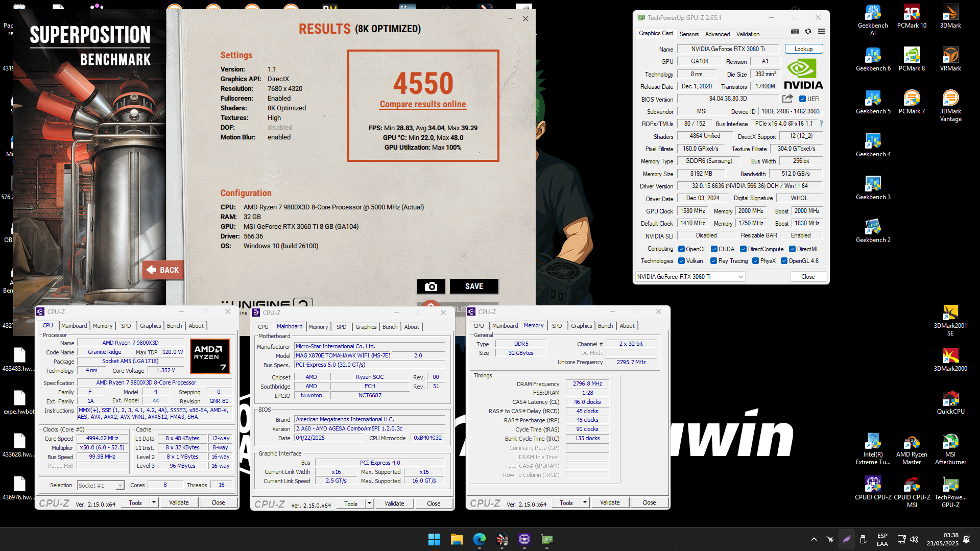Toggle OpenCL checkbox in GPU-Z
The height and width of the screenshot is (551, 980).
click(x=681, y=249)
